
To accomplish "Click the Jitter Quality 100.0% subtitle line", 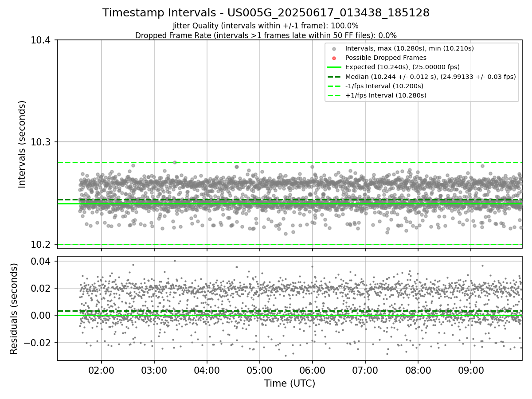I will (x=266, y=26).
